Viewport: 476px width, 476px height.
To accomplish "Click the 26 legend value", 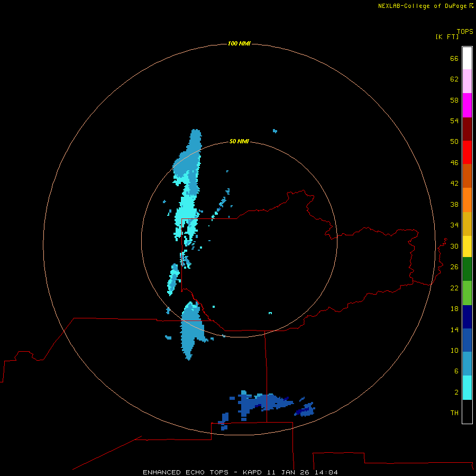I will point(454,267).
